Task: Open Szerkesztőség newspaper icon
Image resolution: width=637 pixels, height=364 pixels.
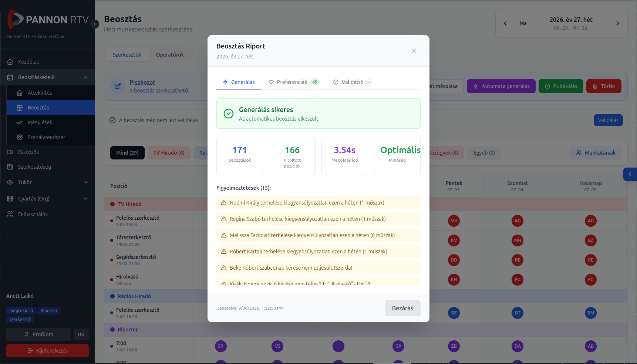Action: click(x=10, y=167)
